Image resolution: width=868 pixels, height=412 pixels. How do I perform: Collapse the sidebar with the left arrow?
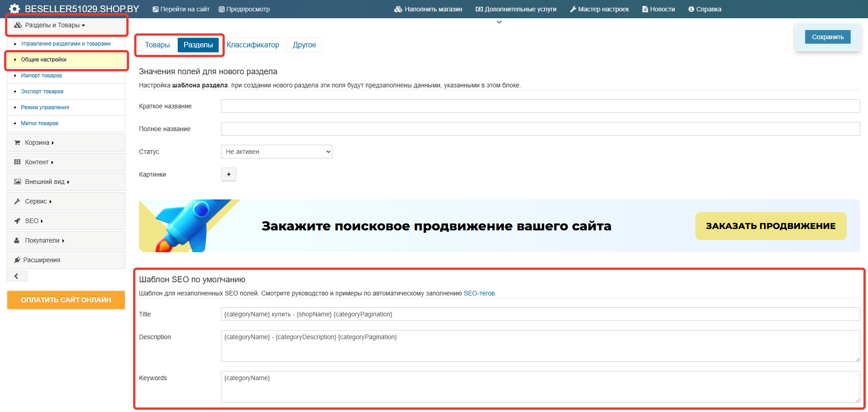(17, 275)
